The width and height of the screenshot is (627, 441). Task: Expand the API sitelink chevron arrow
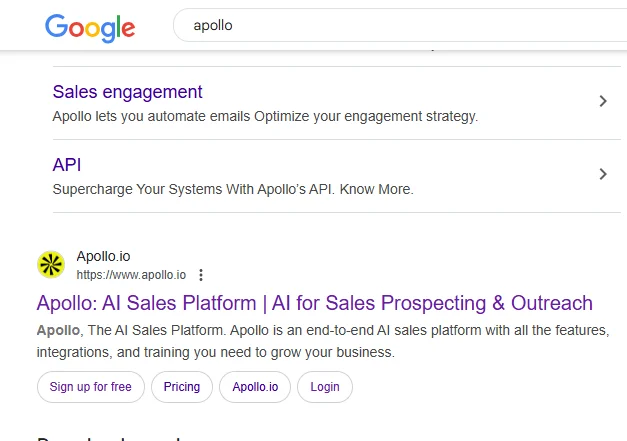tap(602, 174)
